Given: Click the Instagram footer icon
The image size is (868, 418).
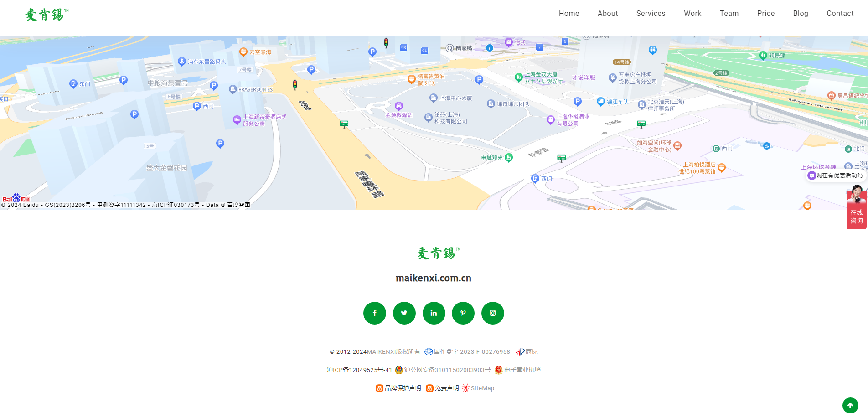Looking at the screenshot, I should [x=492, y=313].
